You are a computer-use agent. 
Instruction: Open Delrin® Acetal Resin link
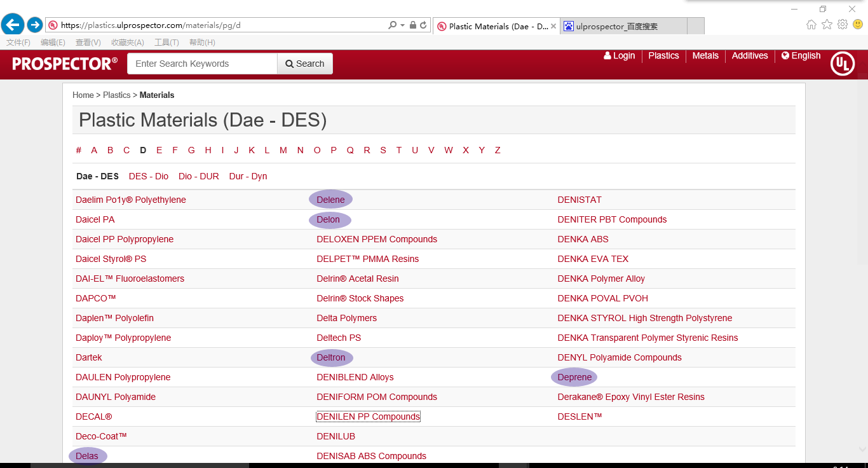pyautogui.click(x=358, y=279)
